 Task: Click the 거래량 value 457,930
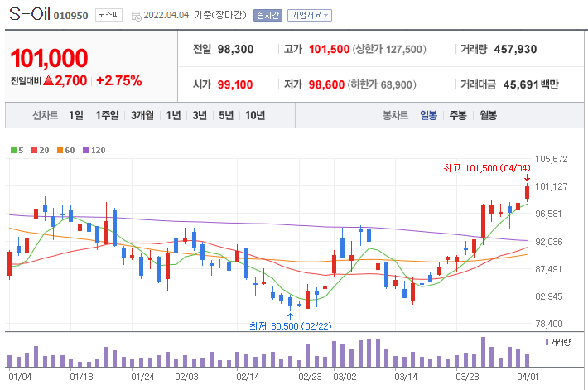[x=515, y=49]
